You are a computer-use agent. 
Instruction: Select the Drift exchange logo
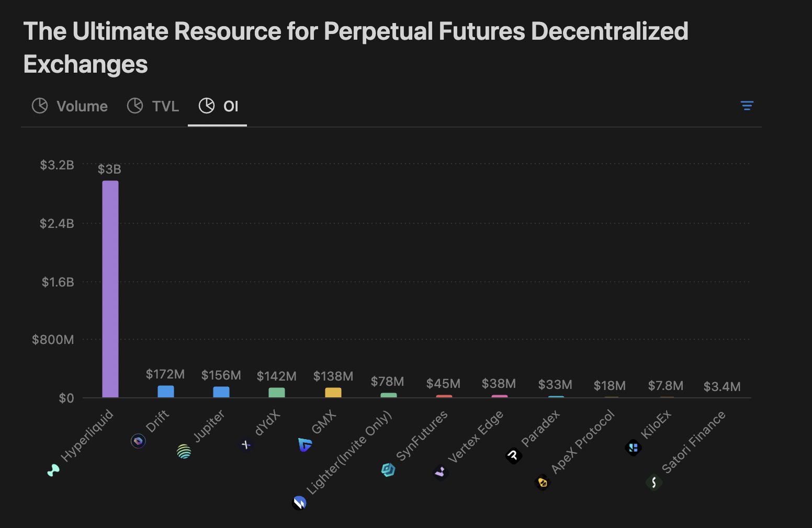point(138,441)
